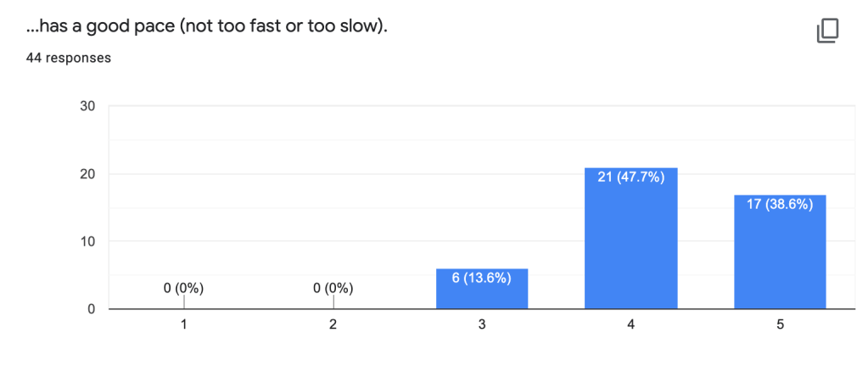Click the '0 (0%)' label above rating 1
This screenshot has height=389, width=868.
[184, 288]
